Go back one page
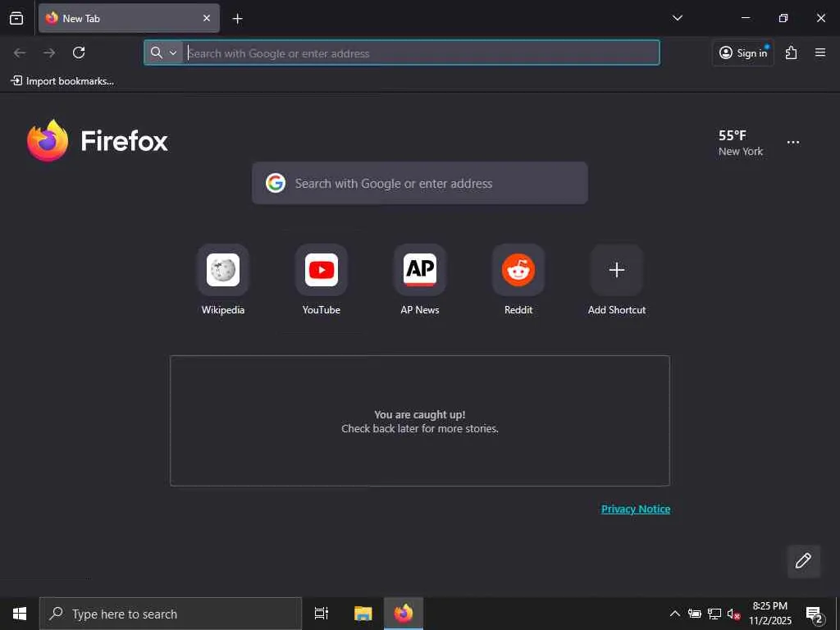 [20, 52]
